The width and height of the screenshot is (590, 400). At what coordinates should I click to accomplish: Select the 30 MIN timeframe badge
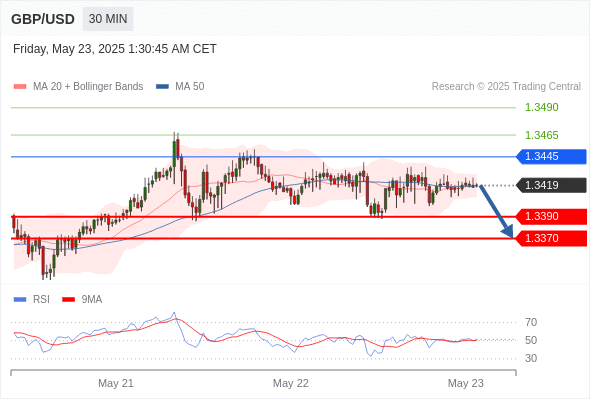click(x=108, y=19)
